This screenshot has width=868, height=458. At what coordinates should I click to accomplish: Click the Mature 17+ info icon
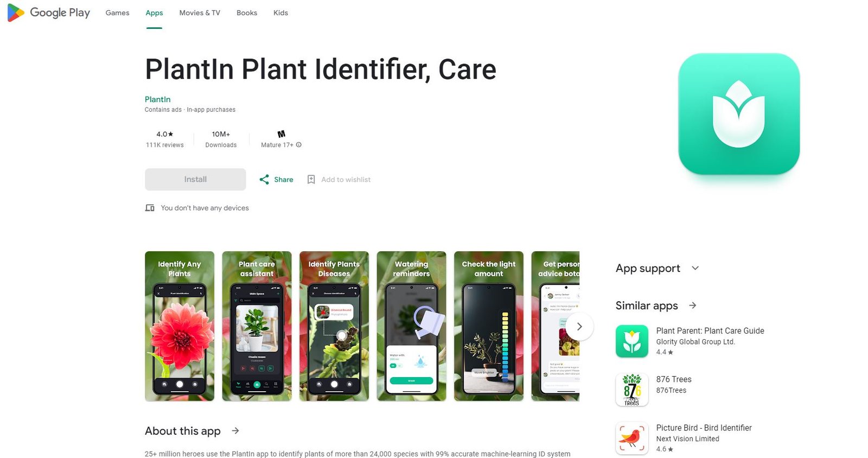pyautogui.click(x=299, y=145)
